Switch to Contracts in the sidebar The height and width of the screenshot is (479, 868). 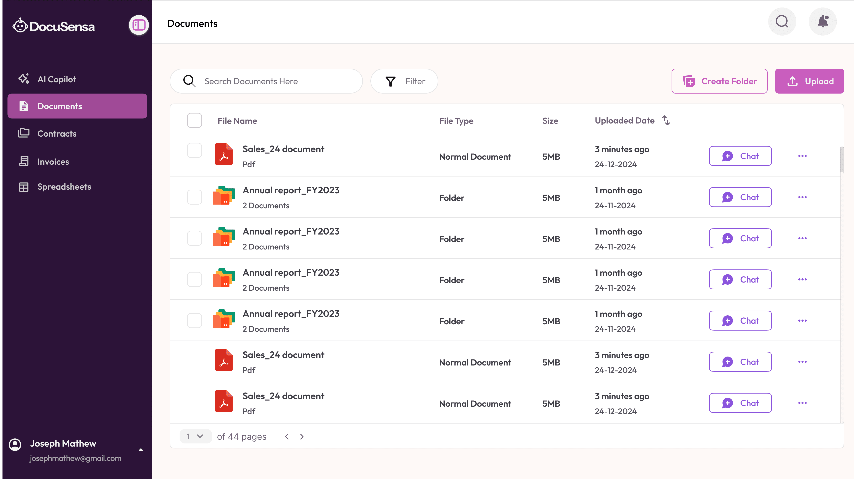tap(57, 133)
